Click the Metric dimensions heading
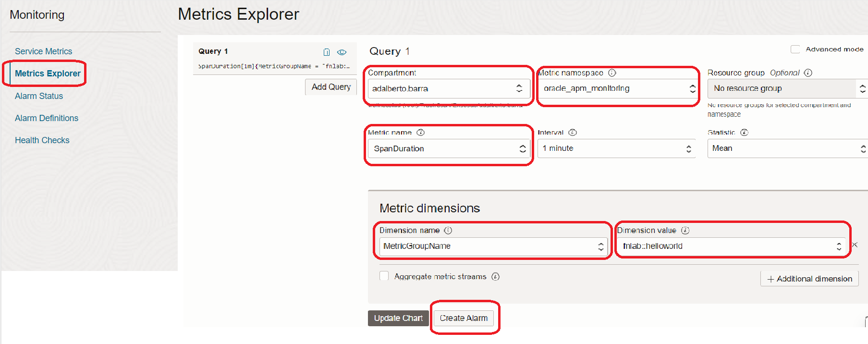The image size is (868, 344). tap(429, 209)
